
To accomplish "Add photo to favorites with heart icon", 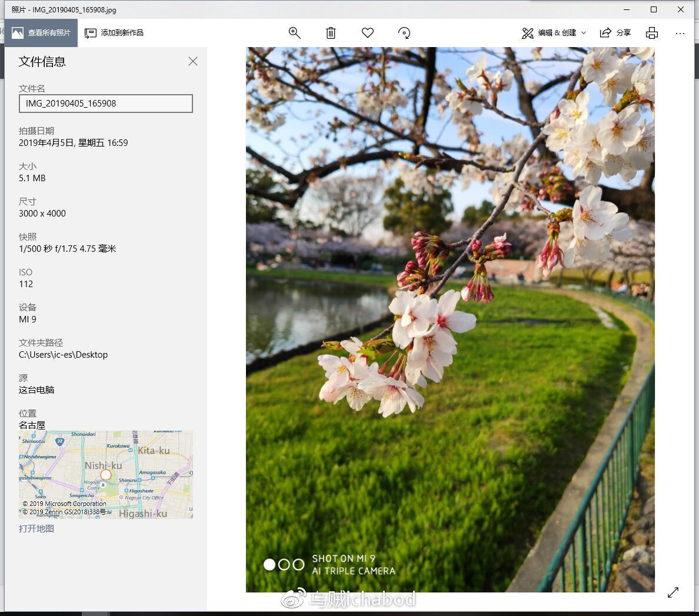I will (x=368, y=33).
